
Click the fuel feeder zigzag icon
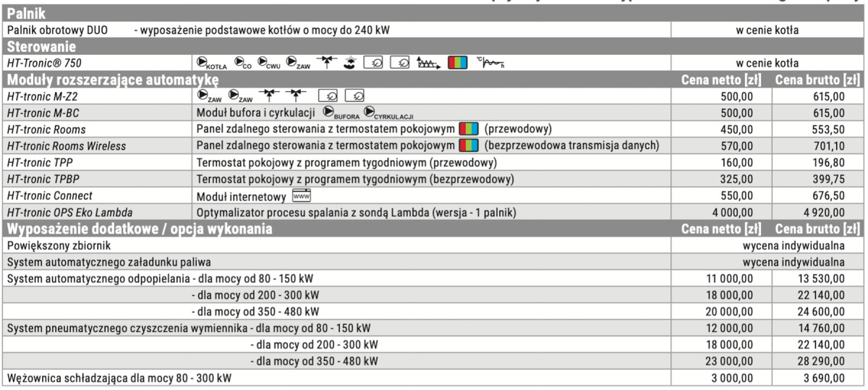click(428, 62)
